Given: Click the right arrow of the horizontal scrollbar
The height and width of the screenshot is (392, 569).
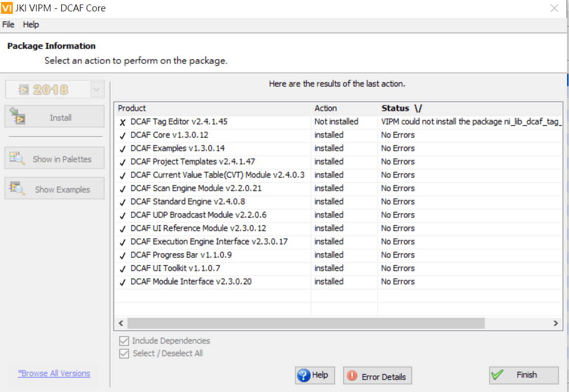Looking at the screenshot, I should pyautogui.click(x=555, y=323).
